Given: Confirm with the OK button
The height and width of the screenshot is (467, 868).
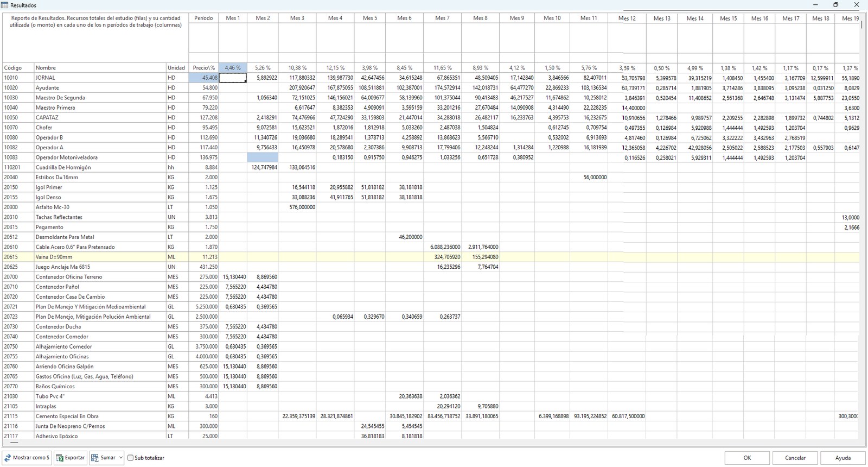Looking at the screenshot, I should [747, 458].
